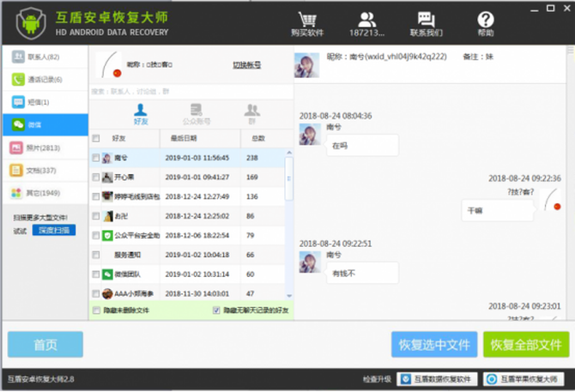Click the four-color others icon
The height and width of the screenshot is (392, 575).
[16, 193]
